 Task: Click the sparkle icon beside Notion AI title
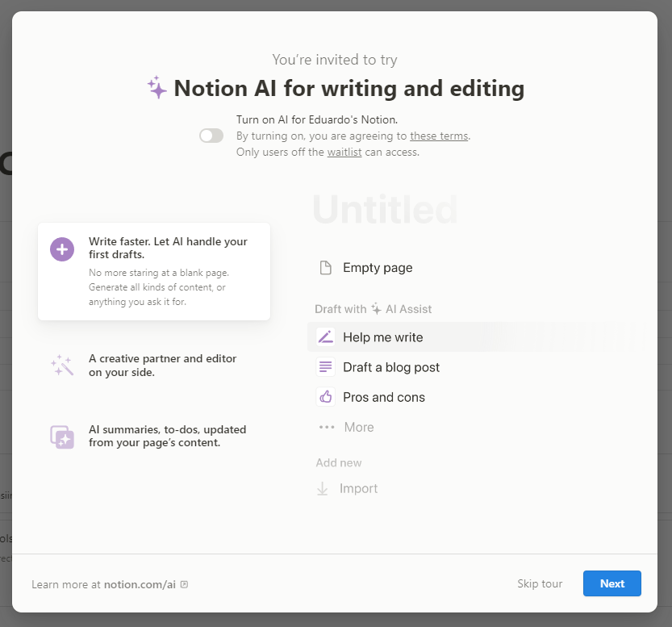157,87
